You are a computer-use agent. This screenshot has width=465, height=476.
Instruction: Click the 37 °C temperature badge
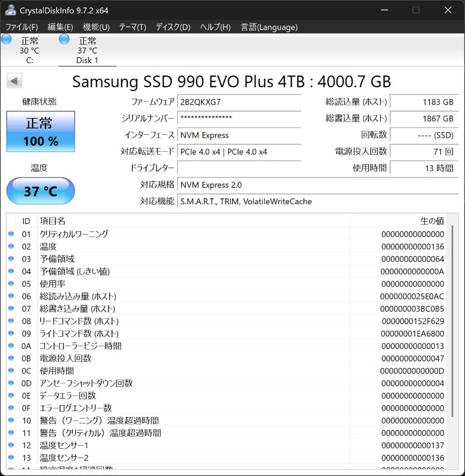40,191
